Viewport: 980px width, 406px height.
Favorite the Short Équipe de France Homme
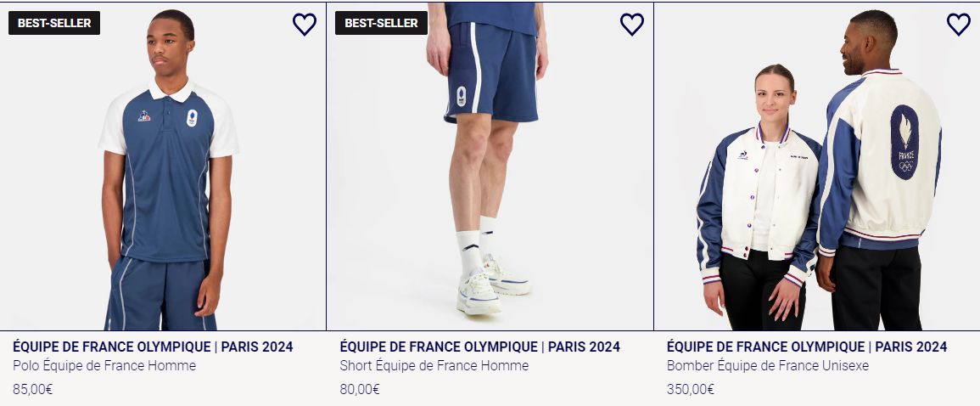point(631,25)
